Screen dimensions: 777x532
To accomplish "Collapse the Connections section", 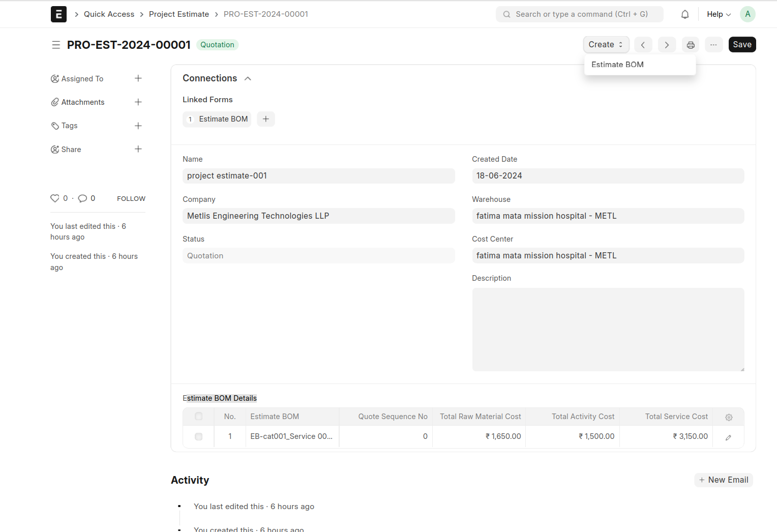I will tap(248, 78).
